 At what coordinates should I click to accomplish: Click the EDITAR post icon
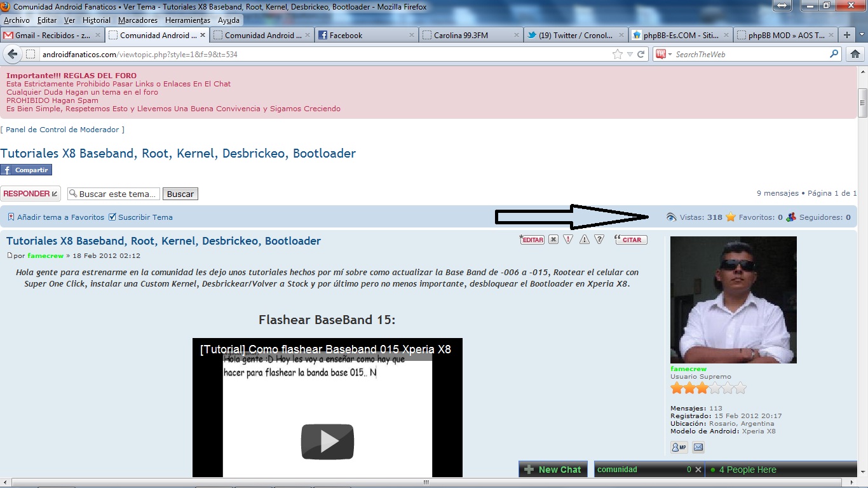tap(532, 240)
